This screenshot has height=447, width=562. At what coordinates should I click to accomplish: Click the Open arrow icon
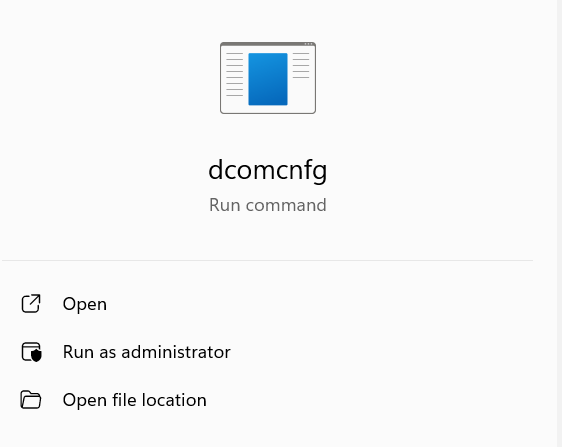pyautogui.click(x=31, y=304)
